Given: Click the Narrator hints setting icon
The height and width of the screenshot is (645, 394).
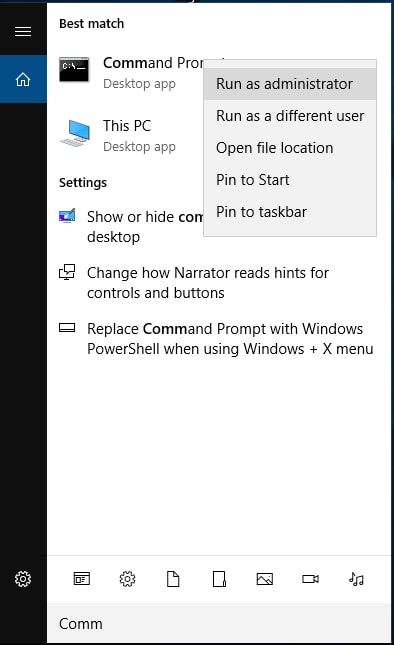Looking at the screenshot, I should click(67, 272).
